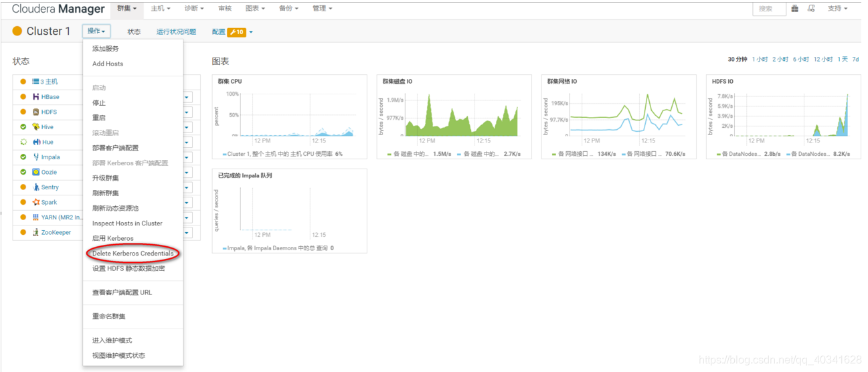Click the hosts list icon beside 3 主机

click(35, 82)
